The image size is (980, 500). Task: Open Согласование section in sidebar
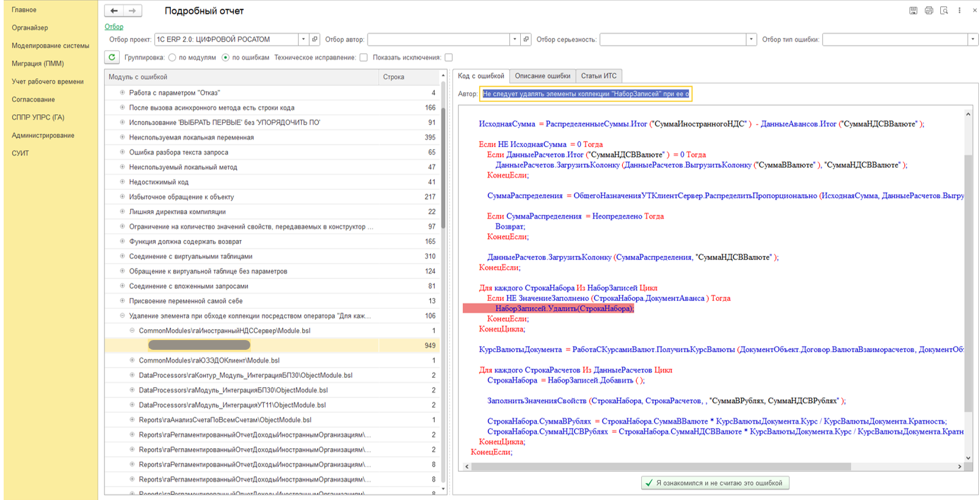33,100
